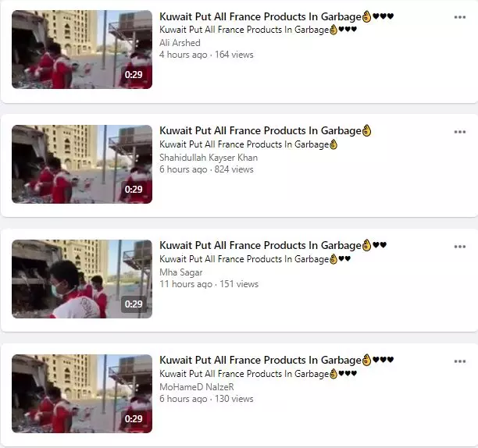Open the bold title of Ali Arshed's video

(x=276, y=16)
